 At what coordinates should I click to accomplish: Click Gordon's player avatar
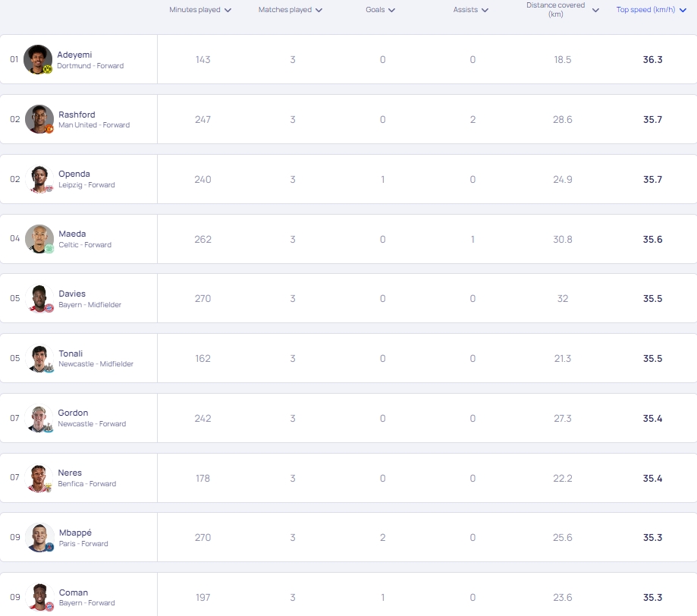tap(39, 418)
